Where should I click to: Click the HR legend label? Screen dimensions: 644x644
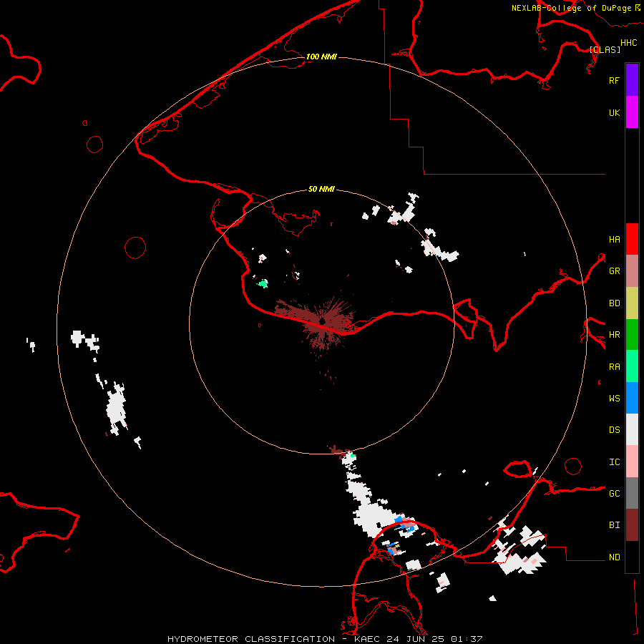[x=614, y=335]
